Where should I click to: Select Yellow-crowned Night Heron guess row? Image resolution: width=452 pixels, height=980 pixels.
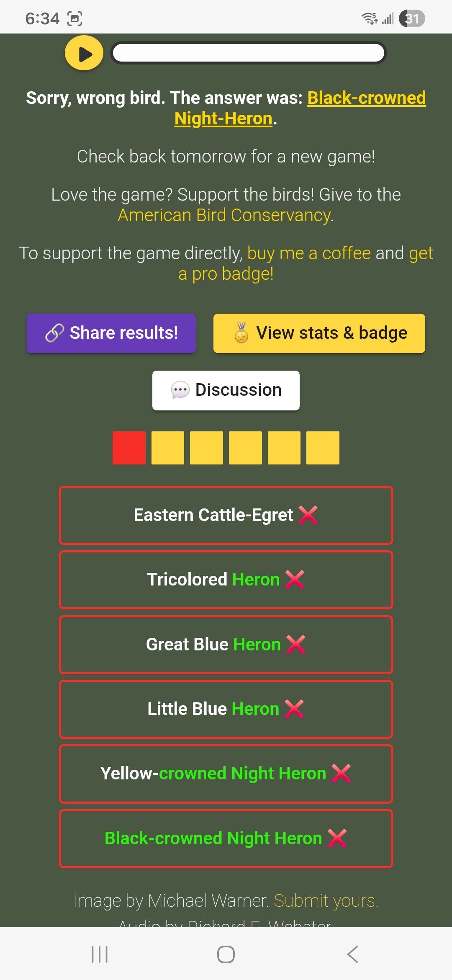coord(226,774)
